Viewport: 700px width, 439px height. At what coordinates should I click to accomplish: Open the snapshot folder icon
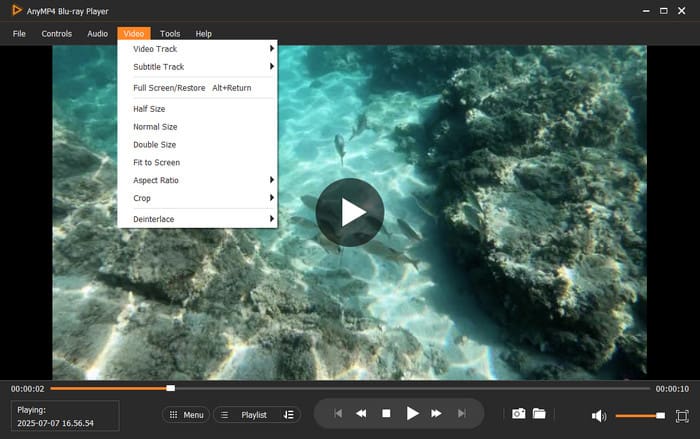tap(539, 414)
